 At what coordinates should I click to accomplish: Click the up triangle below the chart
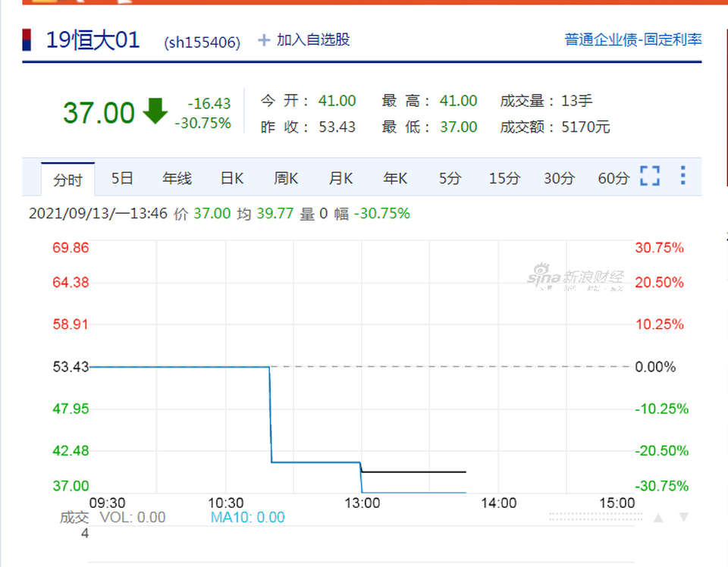point(658,518)
